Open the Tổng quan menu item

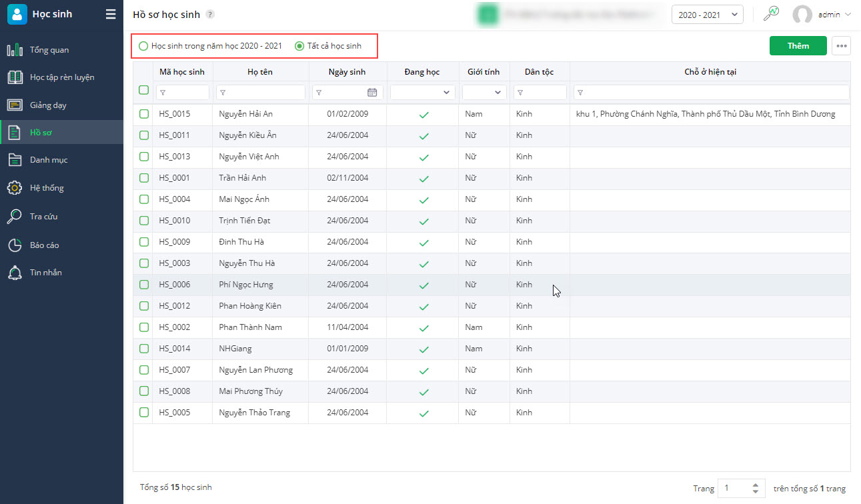click(49, 50)
